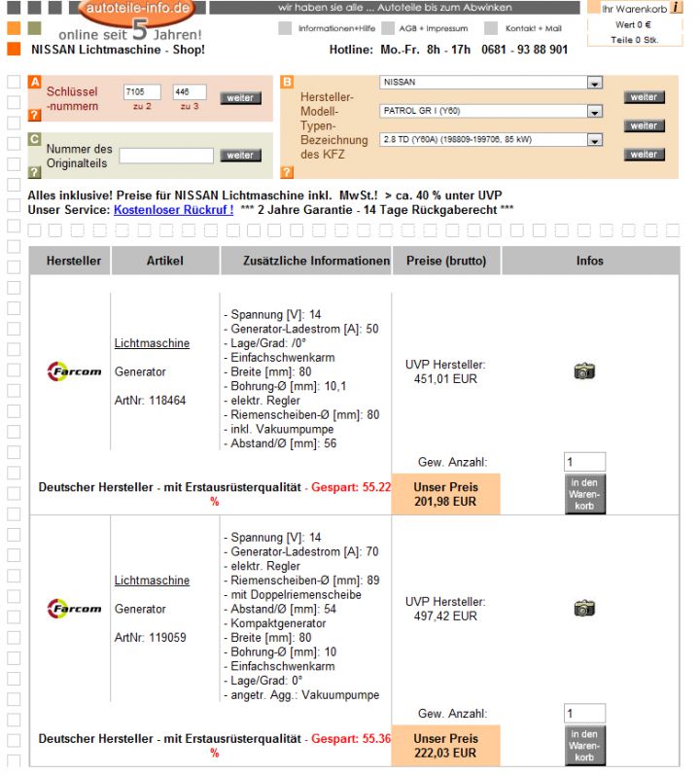Click weiter beside the NISSAN dropdown
The image size is (700, 775).
click(644, 97)
